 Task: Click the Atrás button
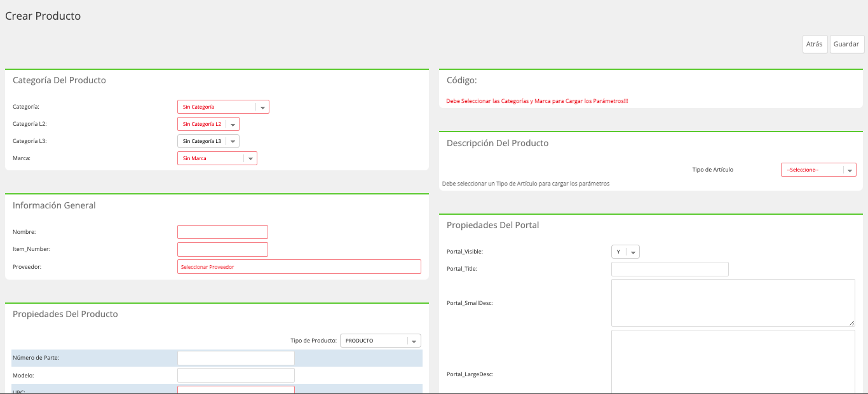pyautogui.click(x=815, y=44)
